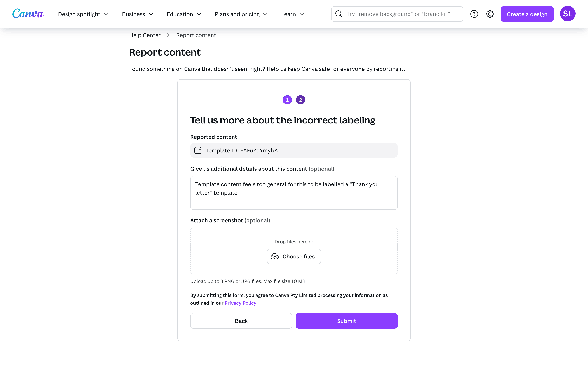The height and width of the screenshot is (367, 588).
Task: Open the Plans and pricing menu
Action: 241,14
